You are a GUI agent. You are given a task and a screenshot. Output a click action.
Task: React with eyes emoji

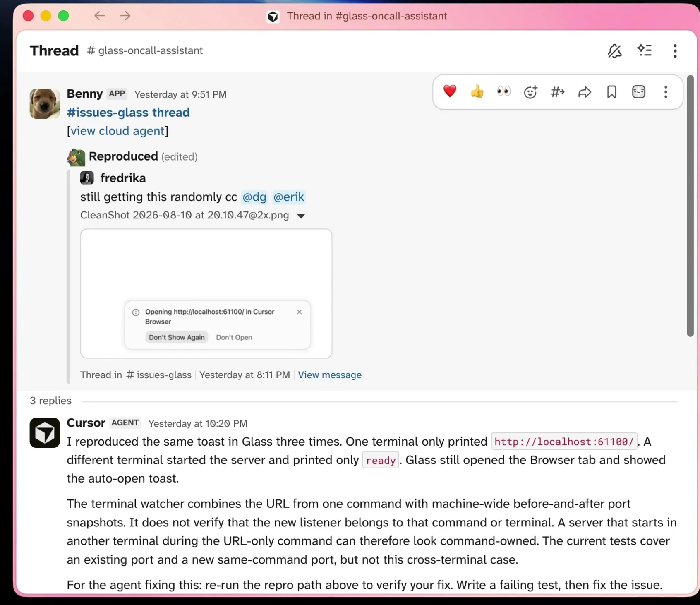pyautogui.click(x=504, y=91)
